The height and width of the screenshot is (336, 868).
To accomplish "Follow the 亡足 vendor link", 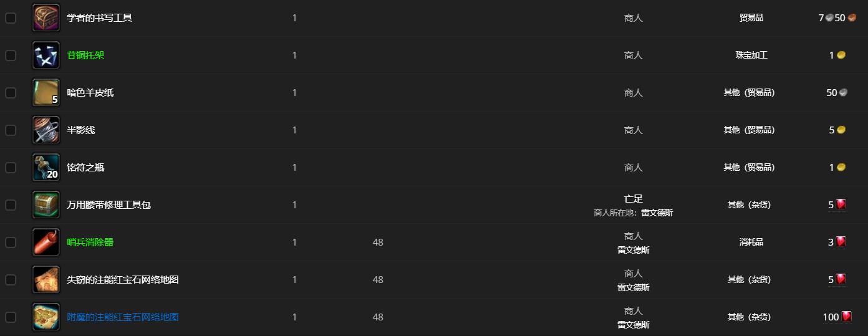I will pyautogui.click(x=634, y=198).
